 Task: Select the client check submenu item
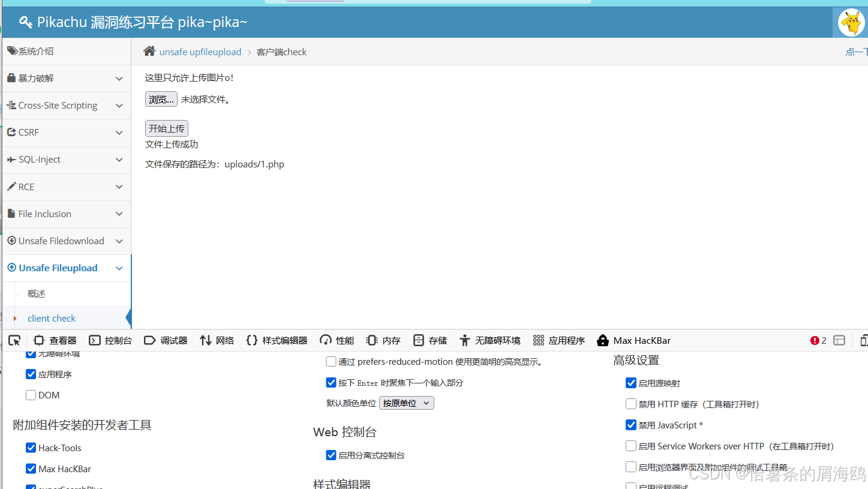tap(52, 318)
